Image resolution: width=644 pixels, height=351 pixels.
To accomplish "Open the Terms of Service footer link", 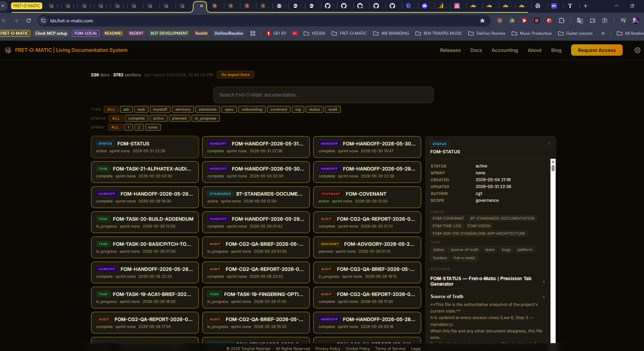I will point(390,349).
